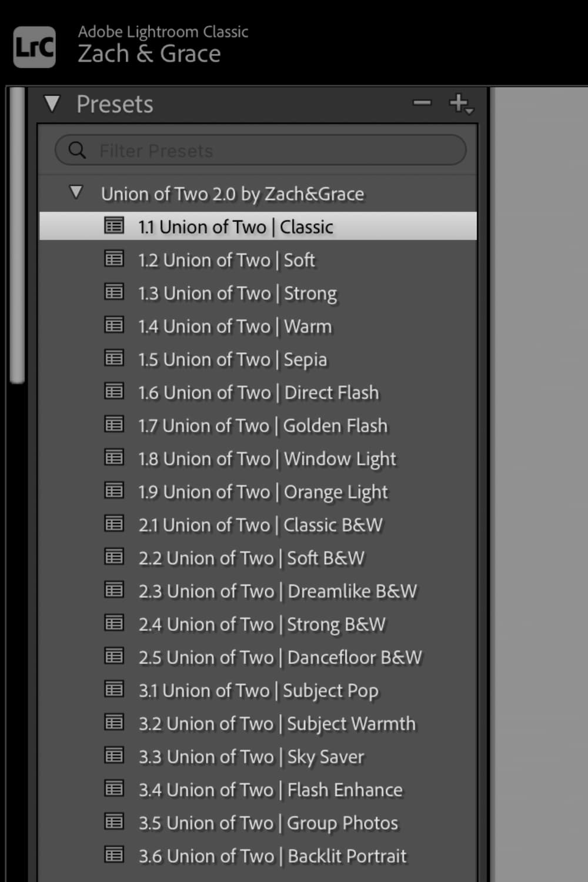Click preset icon beside 3.3 Sky Saver
588x882 pixels.
click(113, 756)
